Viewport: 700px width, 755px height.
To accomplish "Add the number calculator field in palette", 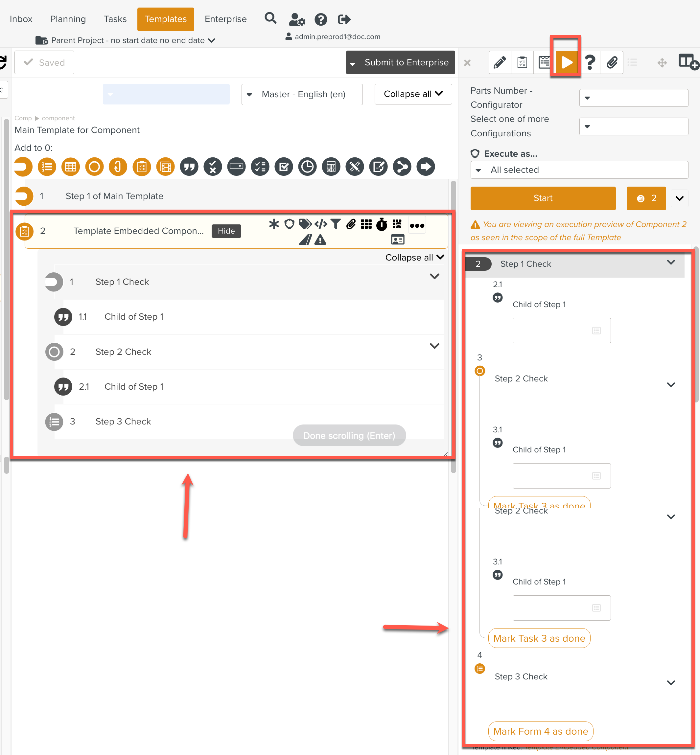I will pyautogui.click(x=331, y=167).
